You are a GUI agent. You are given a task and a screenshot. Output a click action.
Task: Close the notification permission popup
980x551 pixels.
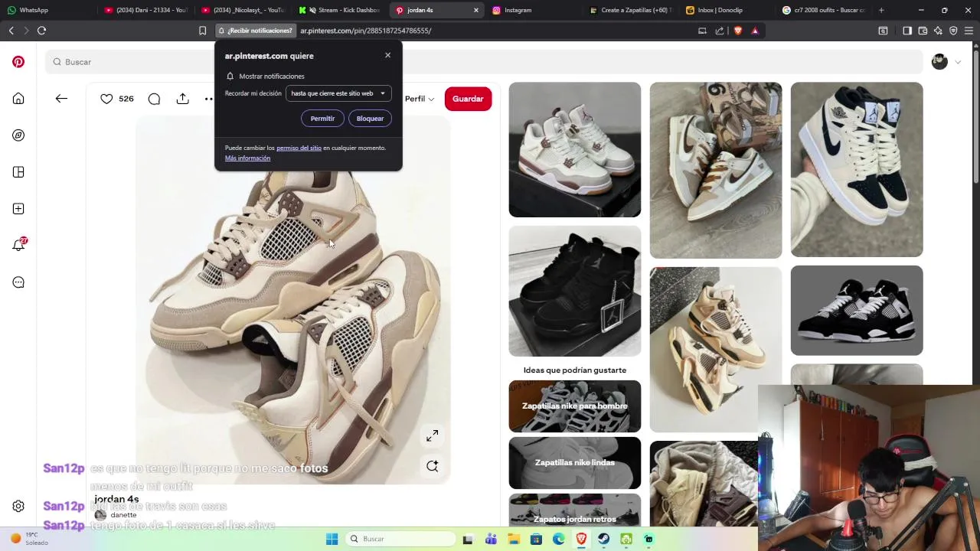(387, 55)
